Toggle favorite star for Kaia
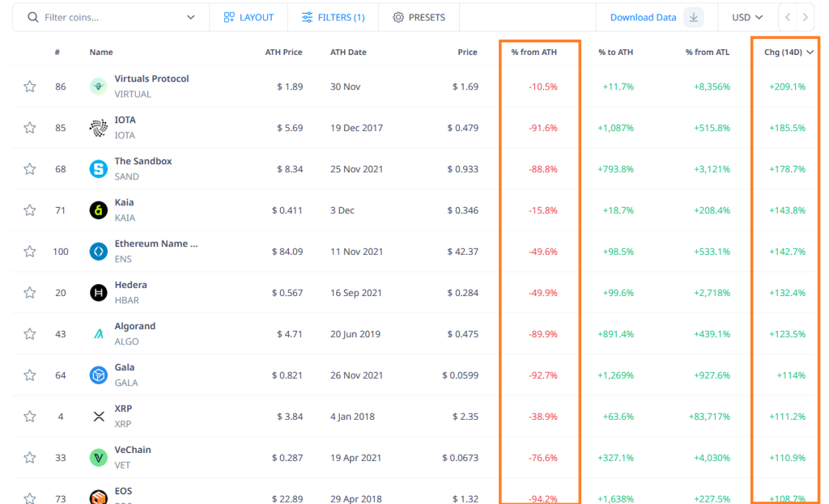The width and height of the screenshot is (829, 504). pos(30,210)
